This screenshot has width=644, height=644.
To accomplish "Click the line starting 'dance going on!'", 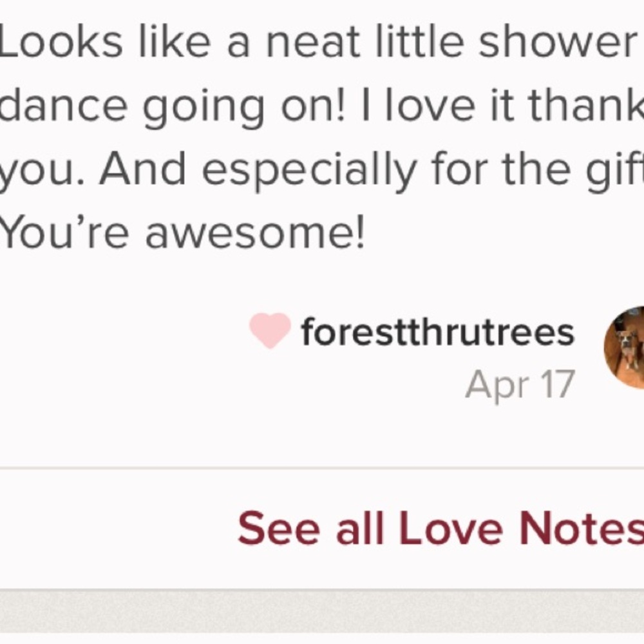I will pos(322,106).
